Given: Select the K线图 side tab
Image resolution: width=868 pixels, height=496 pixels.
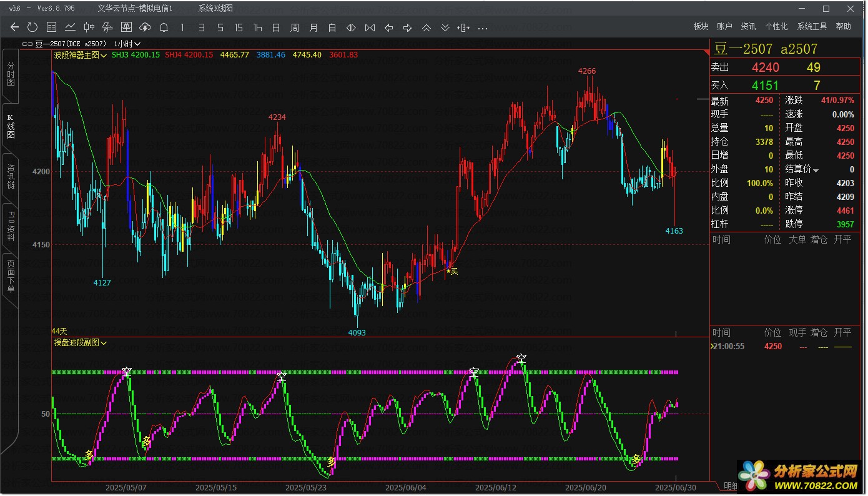Looking at the screenshot, I should [x=11, y=126].
